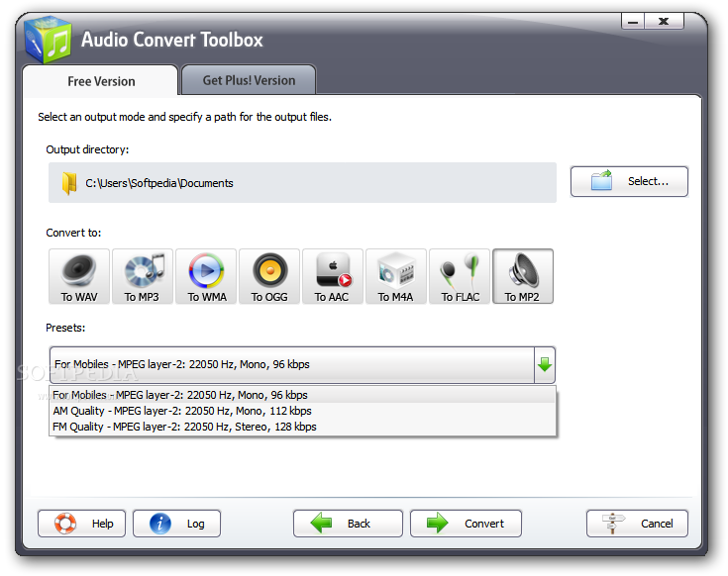The width and height of the screenshot is (728, 576).
Task: Open the Log button
Action: (x=176, y=524)
